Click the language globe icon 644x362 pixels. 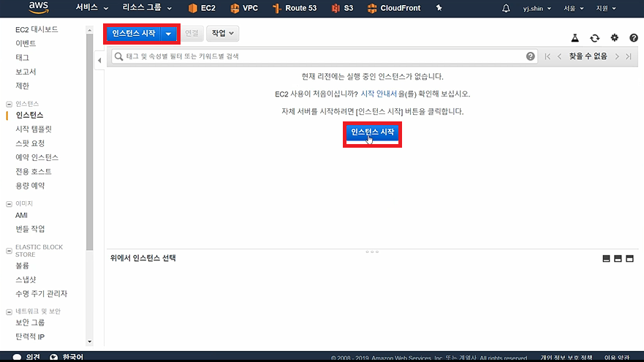point(54,357)
